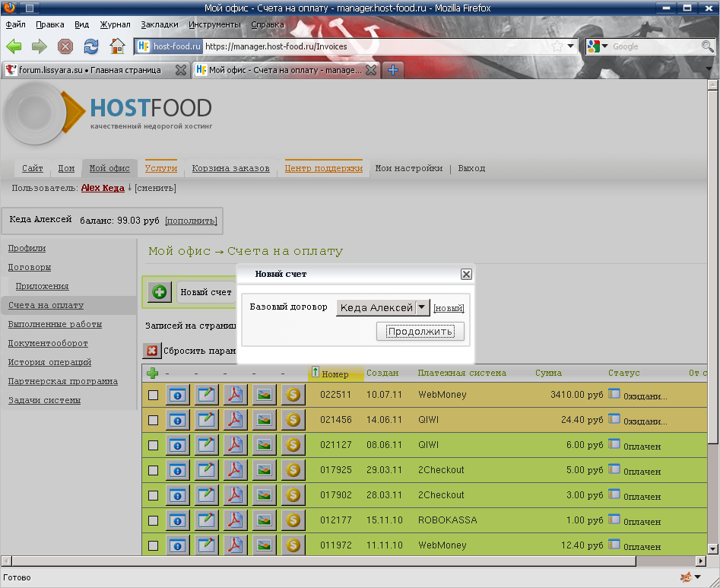Check the box for invoice 022511
Image resolution: width=720 pixels, height=588 pixels.
point(154,395)
